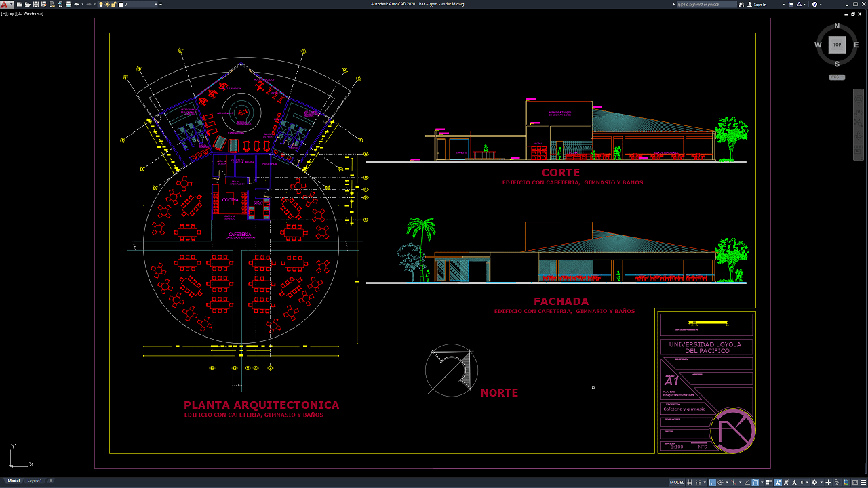Click the Save icon in Quick Access toolbar
This screenshot has height=488, width=868.
36,4
